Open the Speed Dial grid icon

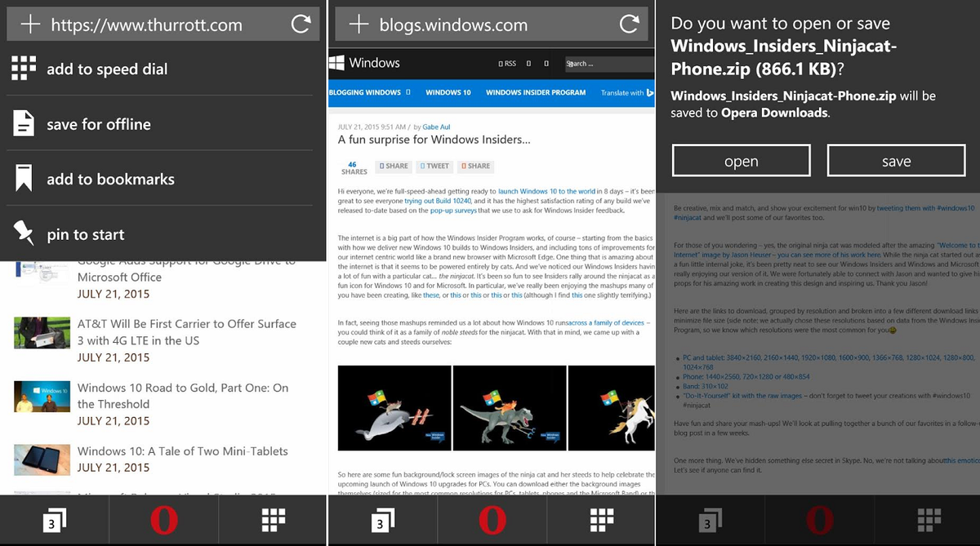272,519
